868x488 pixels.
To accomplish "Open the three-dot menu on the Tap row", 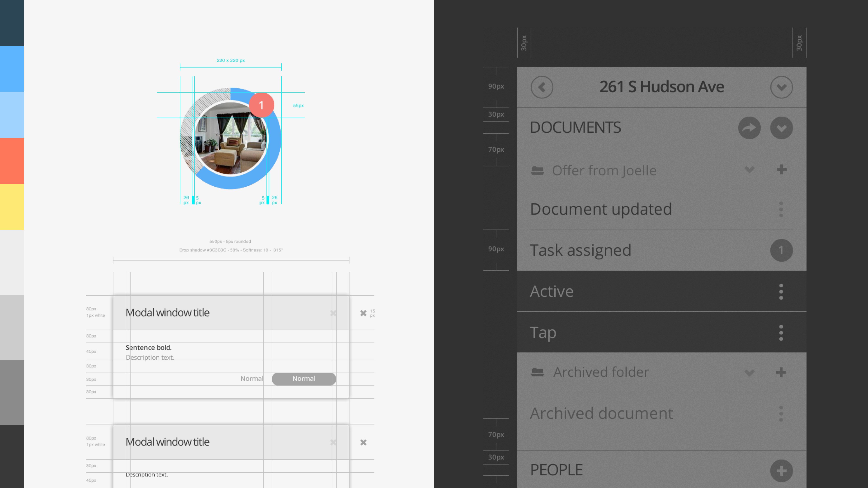I will coord(781,333).
